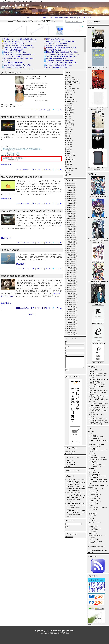Click the Twitter icon in the 2011.03.28 post footer

tap(53, 170)
